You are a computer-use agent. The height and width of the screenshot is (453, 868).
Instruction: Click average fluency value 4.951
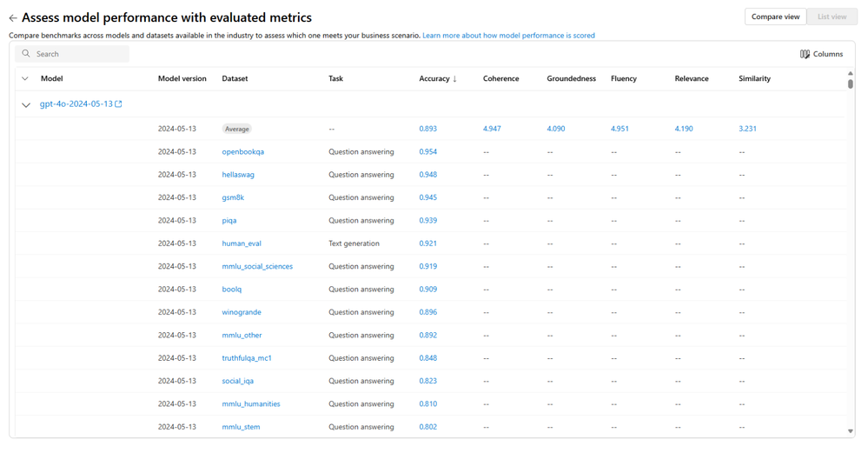click(620, 129)
